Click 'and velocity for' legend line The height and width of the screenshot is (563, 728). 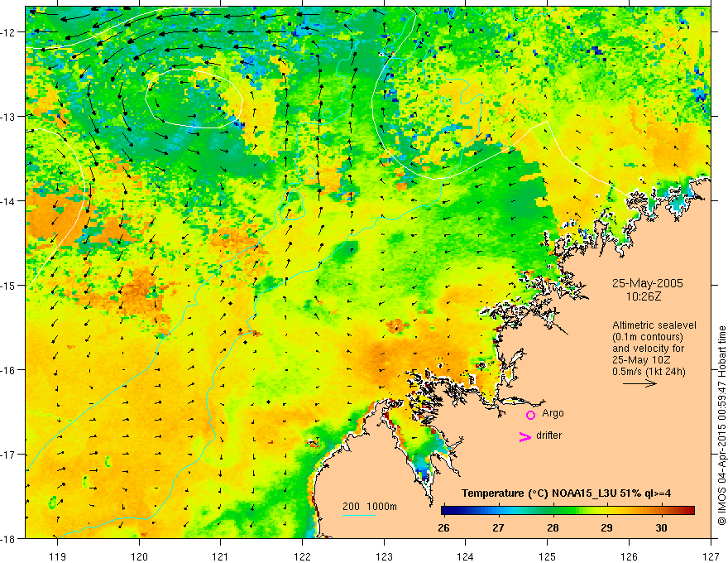648,349
